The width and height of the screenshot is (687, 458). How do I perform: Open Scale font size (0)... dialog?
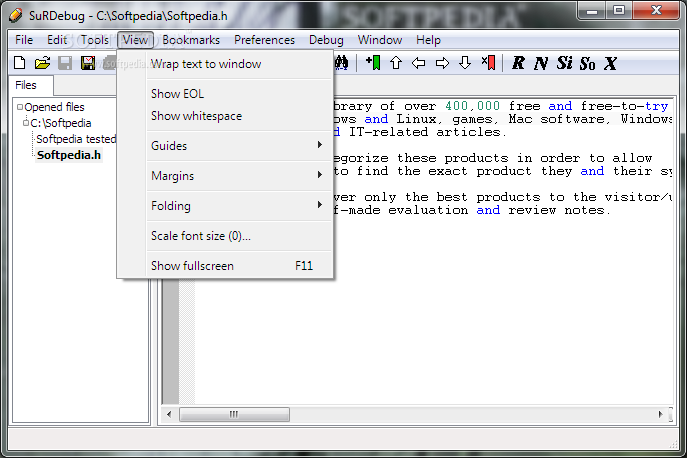pos(240,236)
